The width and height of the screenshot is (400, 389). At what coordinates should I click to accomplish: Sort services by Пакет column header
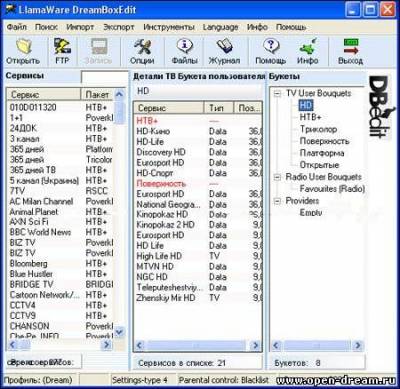click(98, 95)
